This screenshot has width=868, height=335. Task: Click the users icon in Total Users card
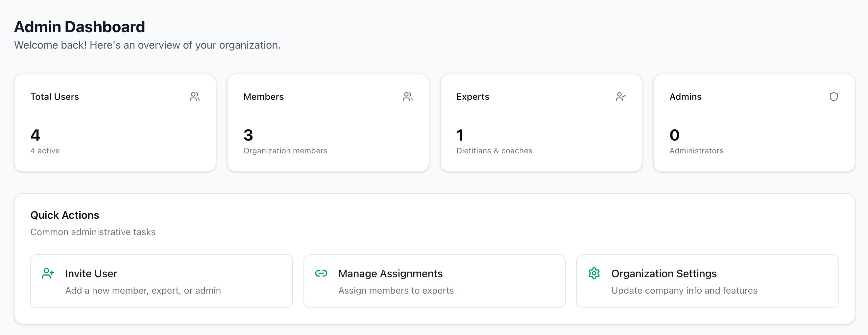tap(194, 97)
